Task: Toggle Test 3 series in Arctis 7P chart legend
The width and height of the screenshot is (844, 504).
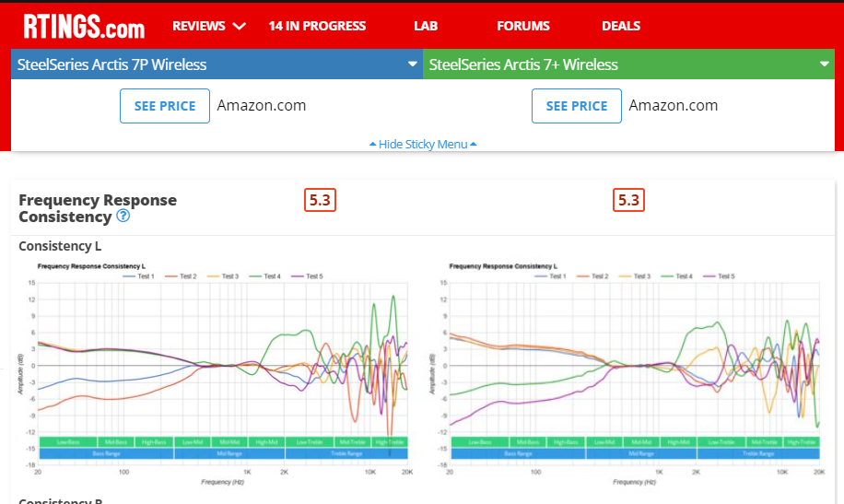Action: click(223, 276)
